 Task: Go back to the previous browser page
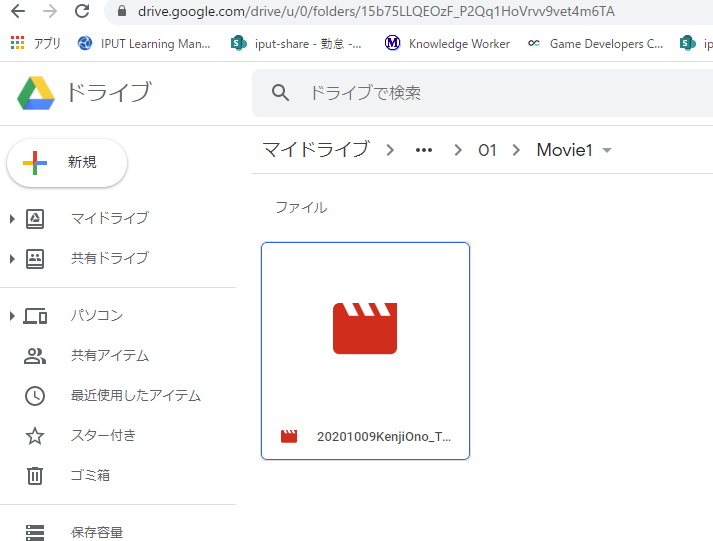click(18, 11)
